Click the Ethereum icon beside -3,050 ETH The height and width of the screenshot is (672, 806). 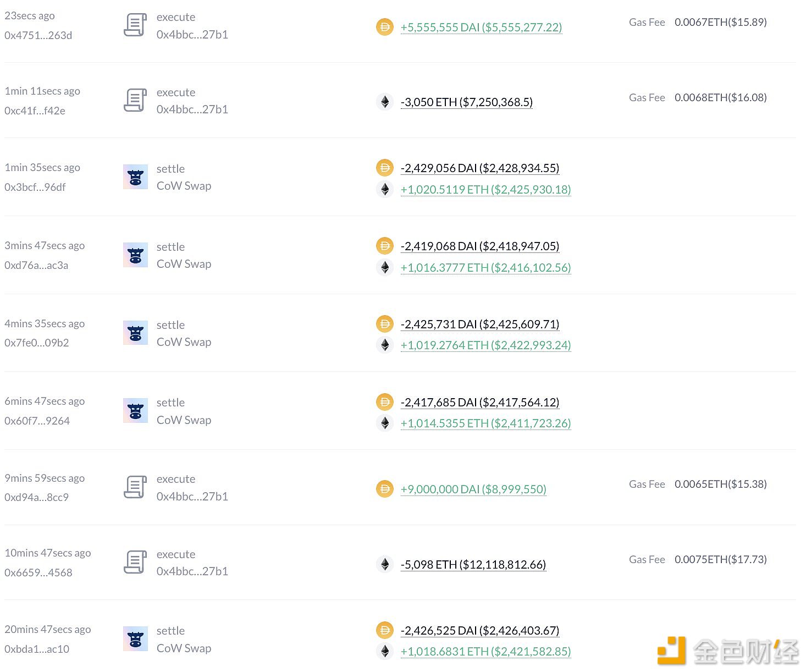385,102
